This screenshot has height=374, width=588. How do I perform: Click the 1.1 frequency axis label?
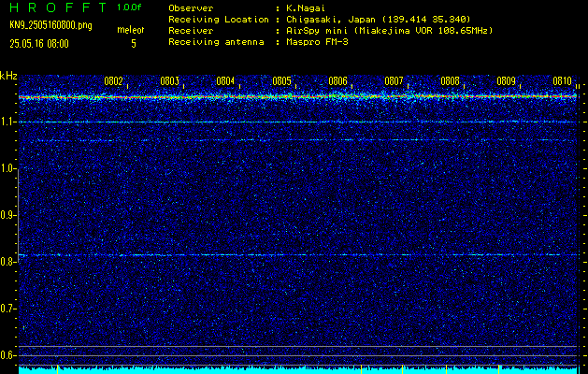[7, 122]
